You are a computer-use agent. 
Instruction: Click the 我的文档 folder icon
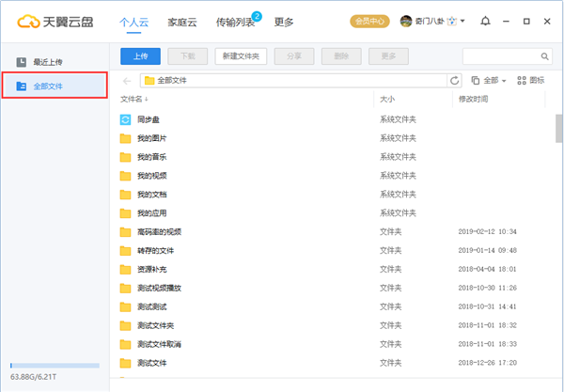(x=125, y=195)
